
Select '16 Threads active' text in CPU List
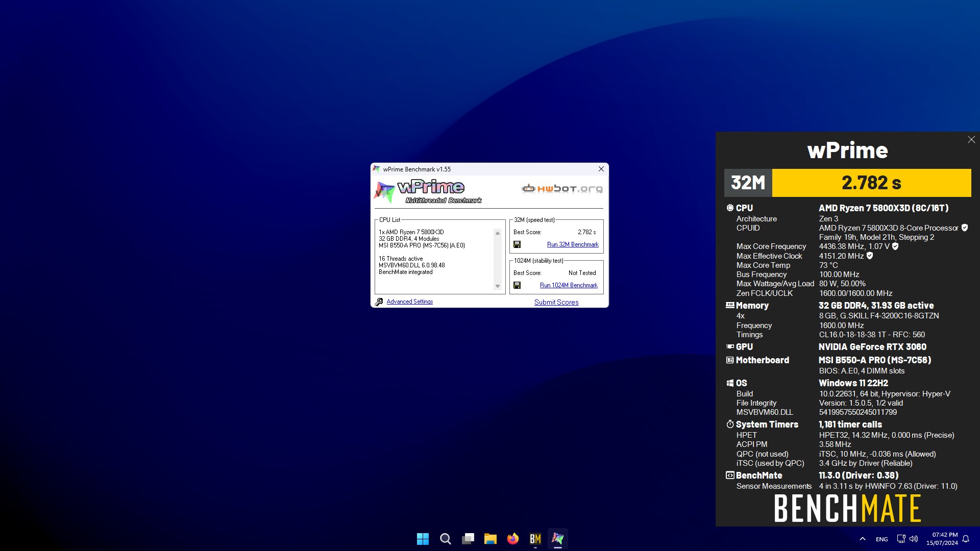[x=401, y=259]
